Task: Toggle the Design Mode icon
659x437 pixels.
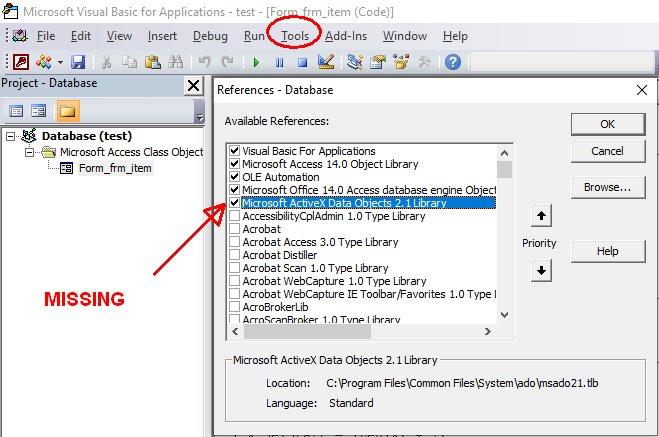Action: click(x=326, y=62)
